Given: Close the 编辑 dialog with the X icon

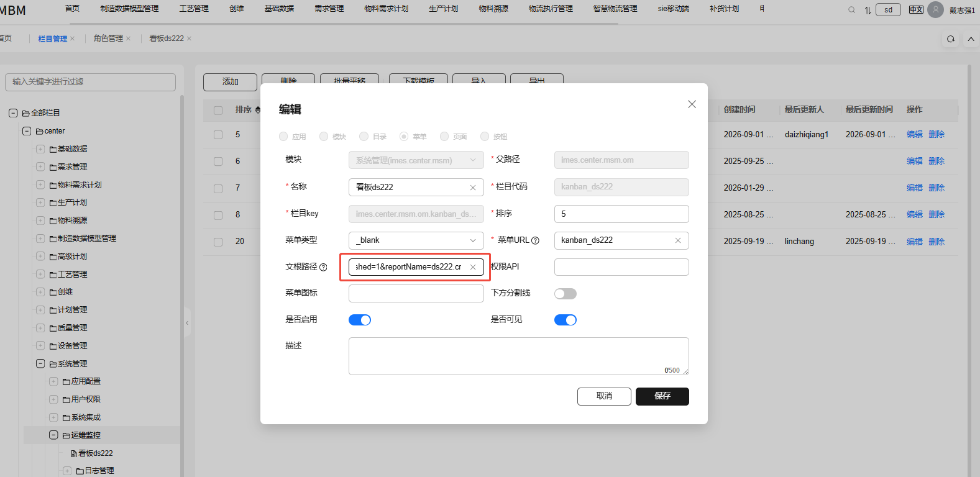Looking at the screenshot, I should pos(692,104).
